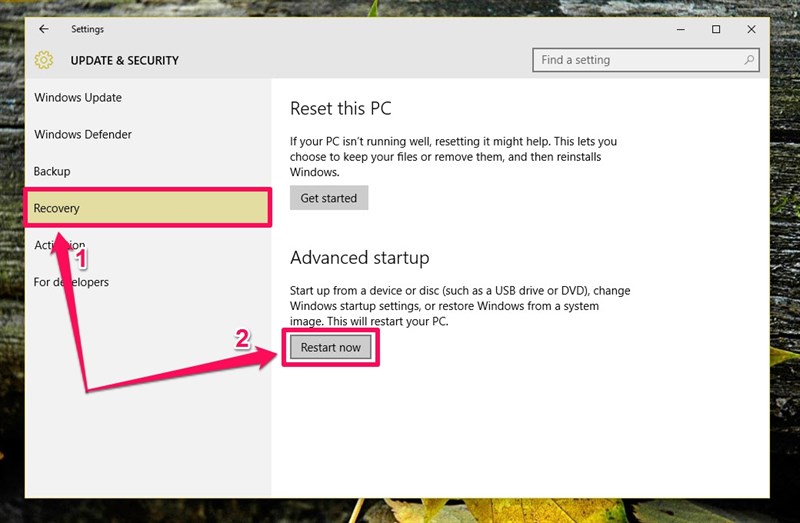Focus the Find a setting box
Viewport: 800px width, 523px height.
click(x=636, y=60)
